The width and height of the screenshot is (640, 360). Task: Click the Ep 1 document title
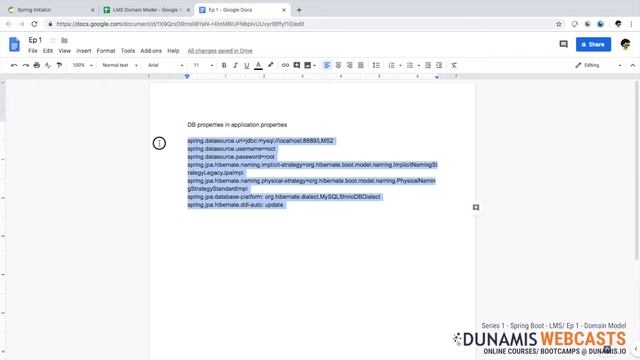coord(35,40)
